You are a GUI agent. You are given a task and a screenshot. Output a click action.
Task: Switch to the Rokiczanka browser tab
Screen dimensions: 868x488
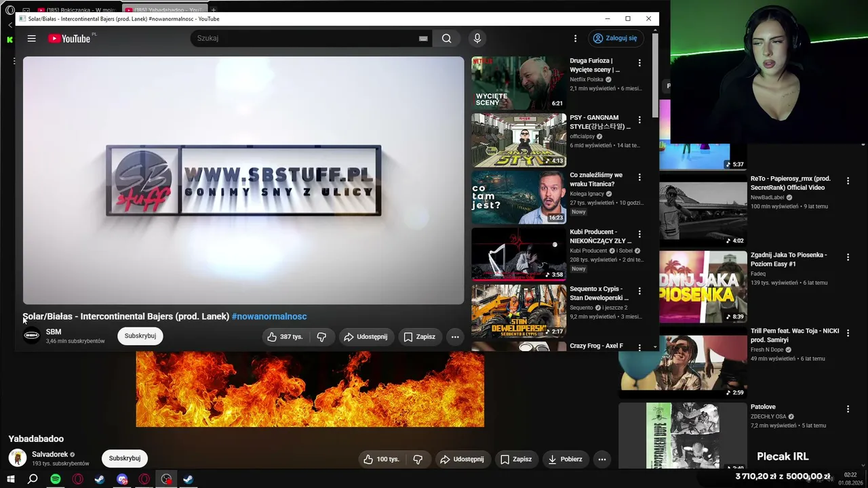[x=77, y=10]
